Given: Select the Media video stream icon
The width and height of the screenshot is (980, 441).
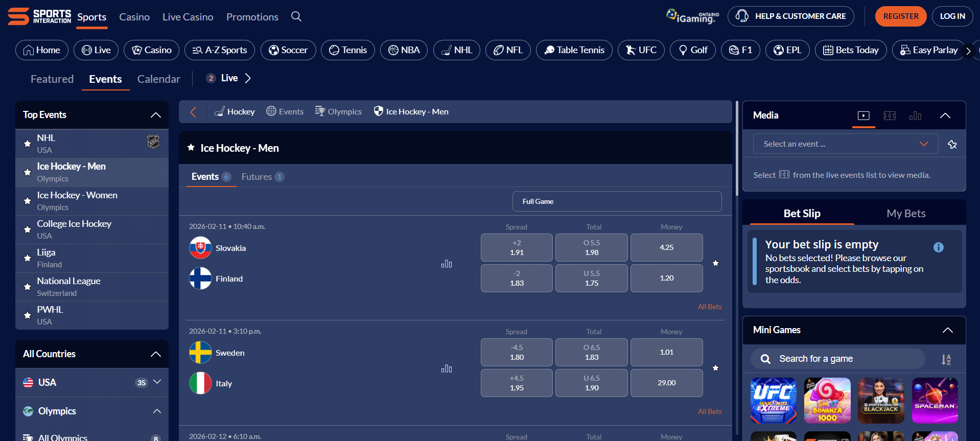Looking at the screenshot, I should [864, 115].
